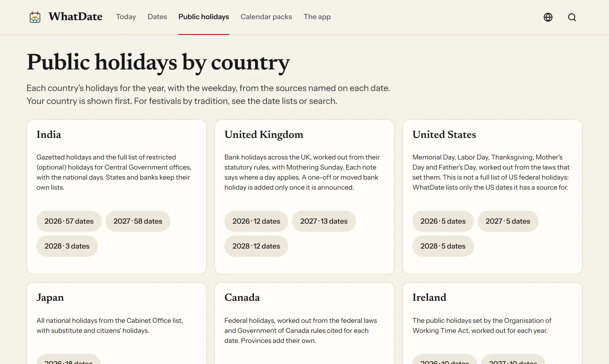
Task: Open United Kingdom 2027 · 13 dates
Action: [324, 221]
